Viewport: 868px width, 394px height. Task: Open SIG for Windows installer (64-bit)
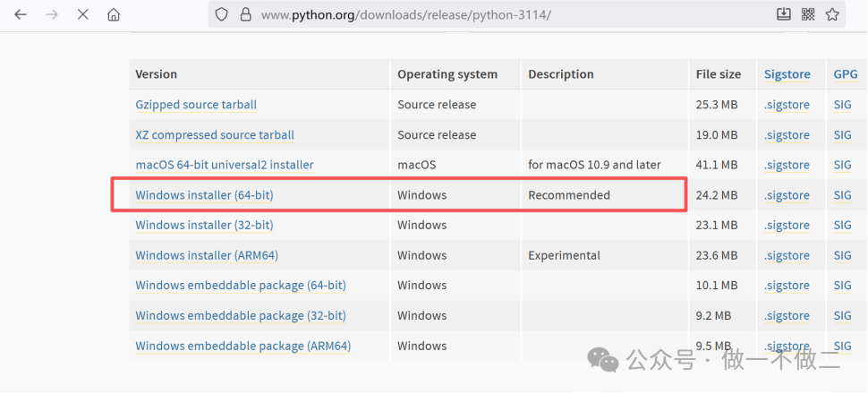[x=842, y=195]
